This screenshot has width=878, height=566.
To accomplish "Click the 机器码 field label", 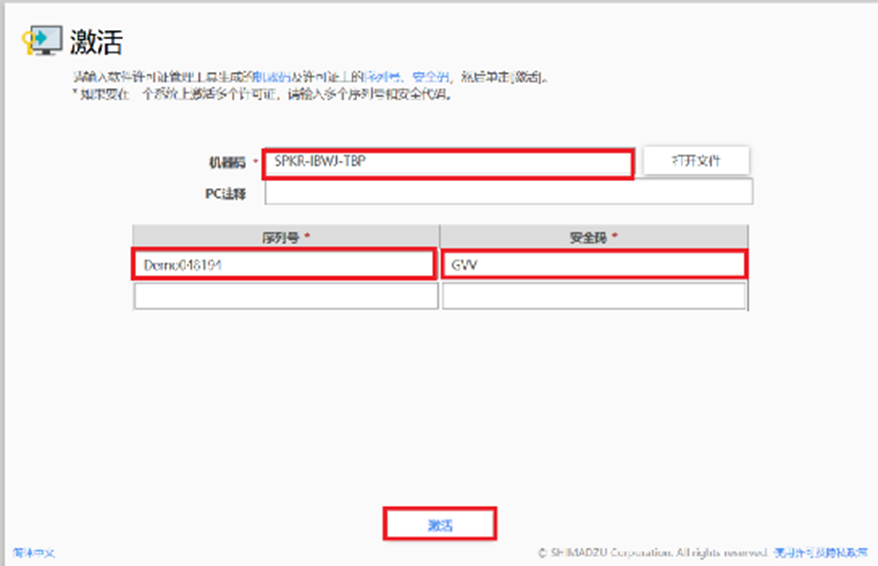I will 226,162.
